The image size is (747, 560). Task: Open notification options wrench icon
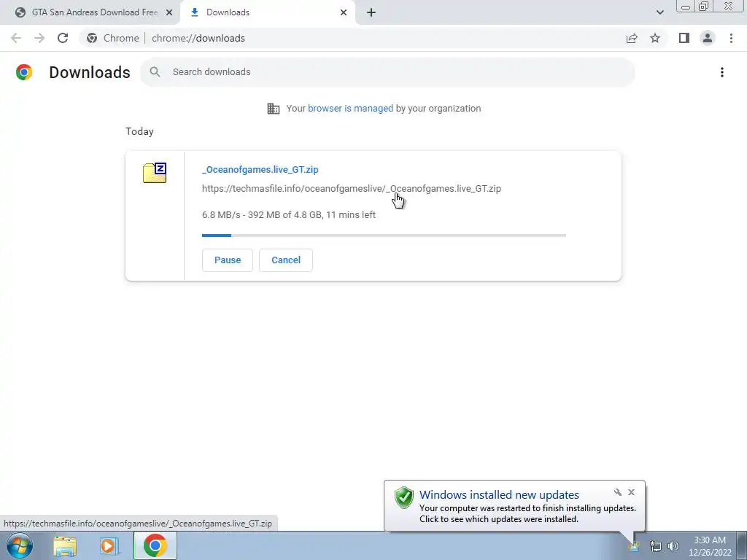tap(617, 492)
